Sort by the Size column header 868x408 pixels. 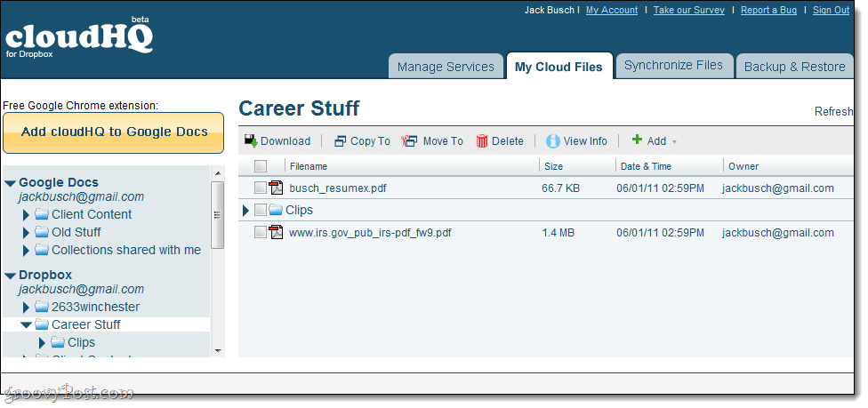(553, 166)
